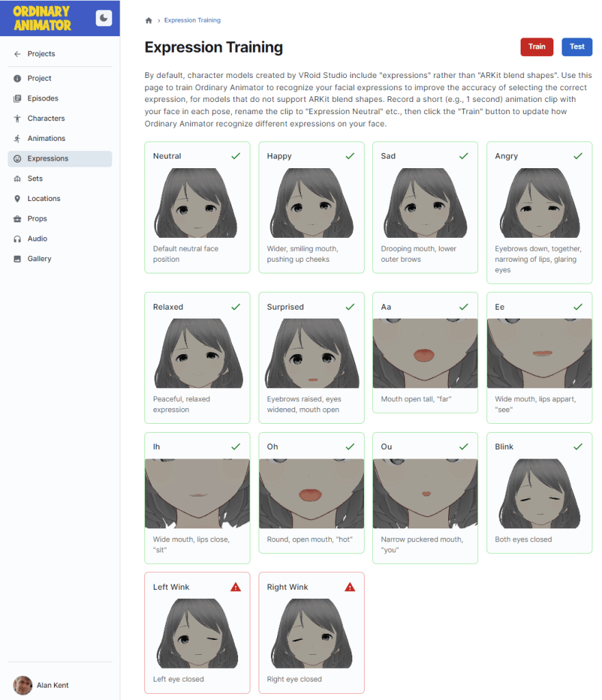Click the Episodes icon in sidebar

pos(17,98)
